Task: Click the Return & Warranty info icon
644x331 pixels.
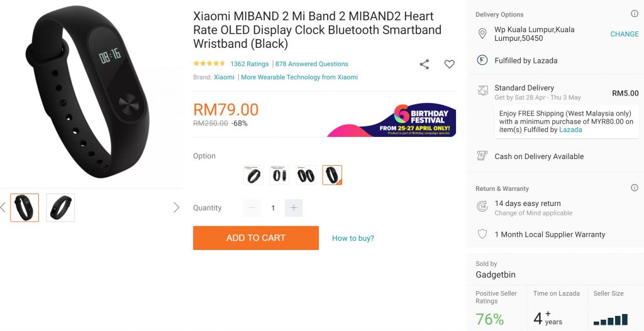Action: tap(635, 188)
